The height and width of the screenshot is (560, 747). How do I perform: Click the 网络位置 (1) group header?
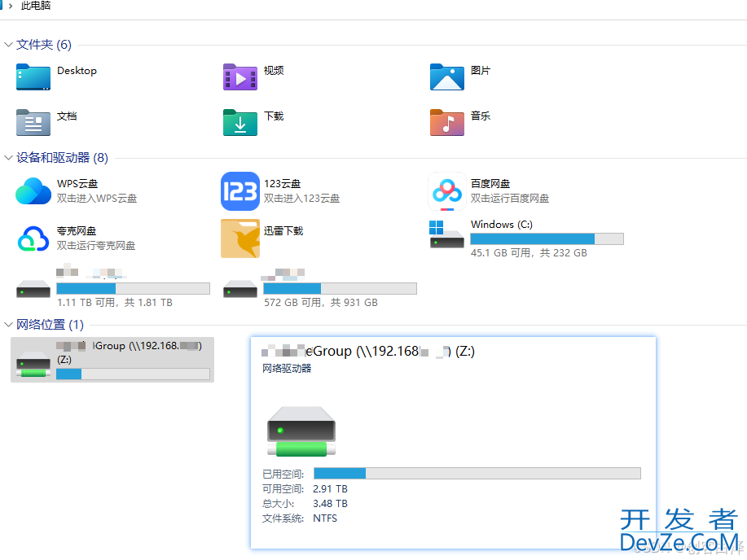point(50,325)
